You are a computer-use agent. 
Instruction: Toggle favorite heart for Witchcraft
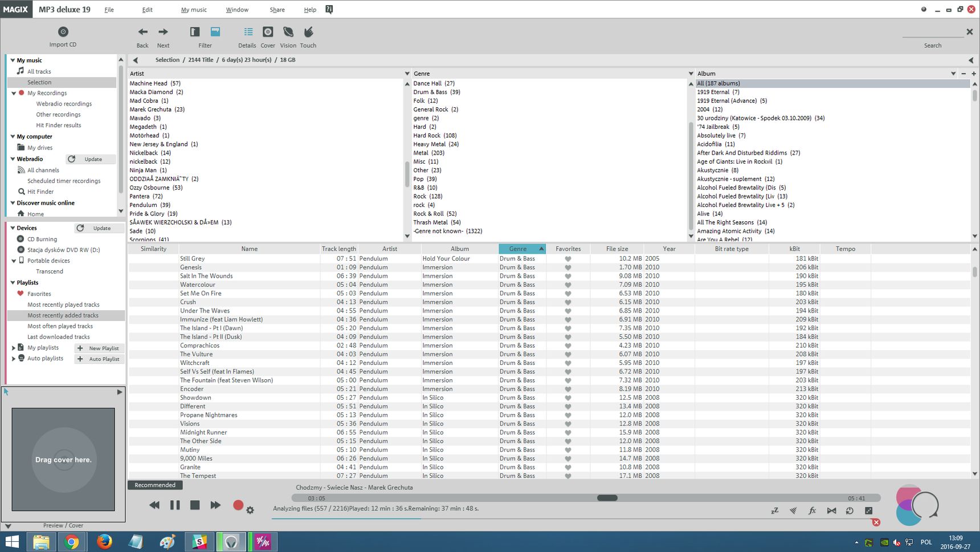point(568,363)
